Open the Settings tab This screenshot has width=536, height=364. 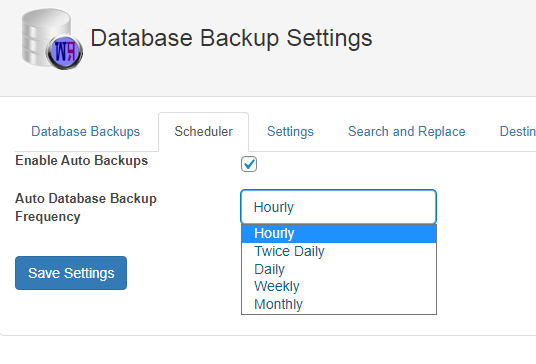290,132
